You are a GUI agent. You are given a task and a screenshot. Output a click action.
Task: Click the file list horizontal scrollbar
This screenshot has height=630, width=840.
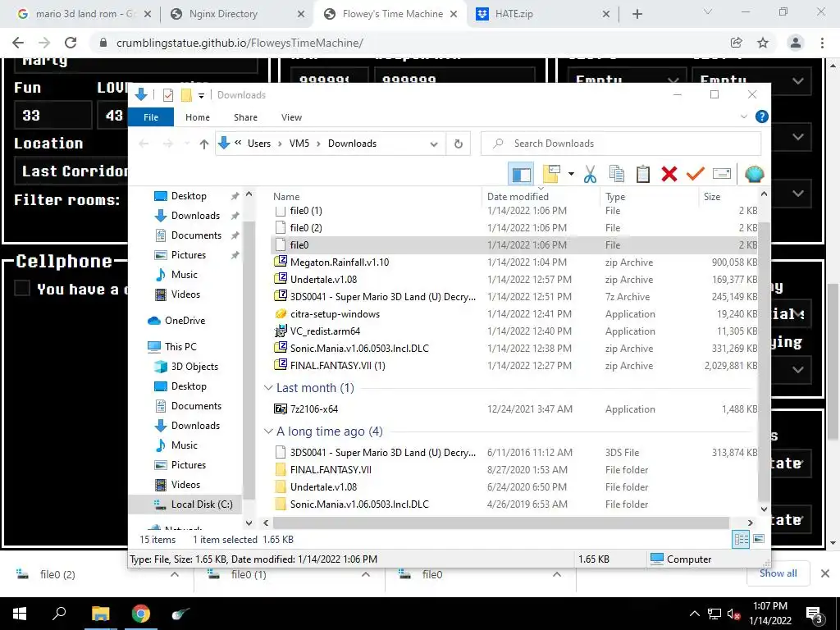501,523
